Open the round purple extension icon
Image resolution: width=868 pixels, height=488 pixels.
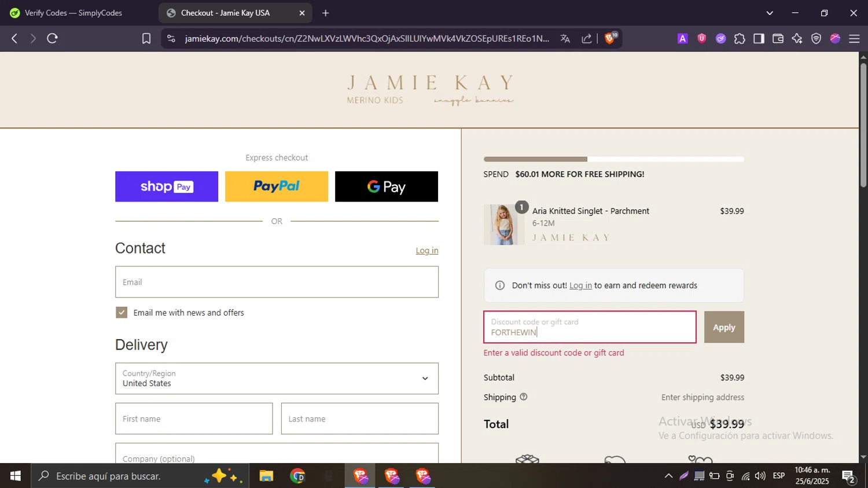pos(720,38)
